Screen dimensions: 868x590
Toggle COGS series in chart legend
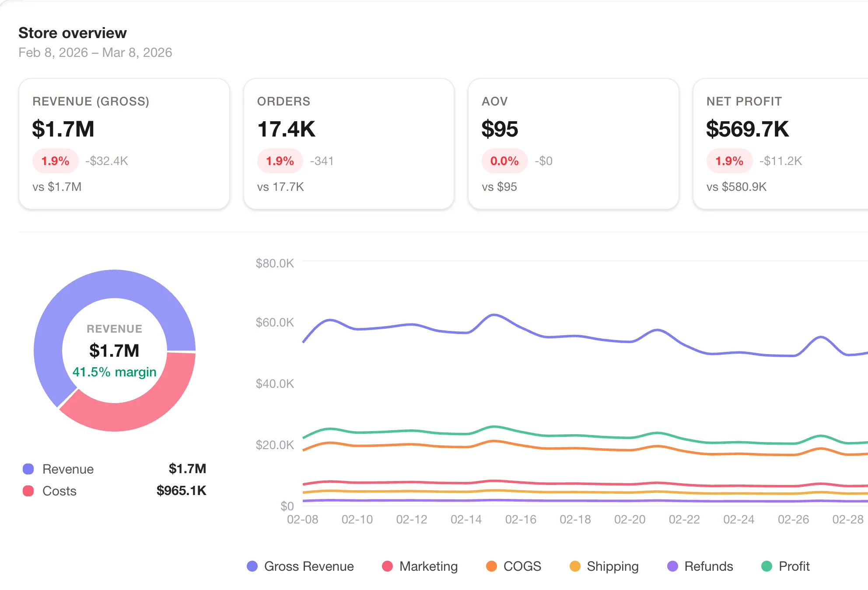(514, 566)
